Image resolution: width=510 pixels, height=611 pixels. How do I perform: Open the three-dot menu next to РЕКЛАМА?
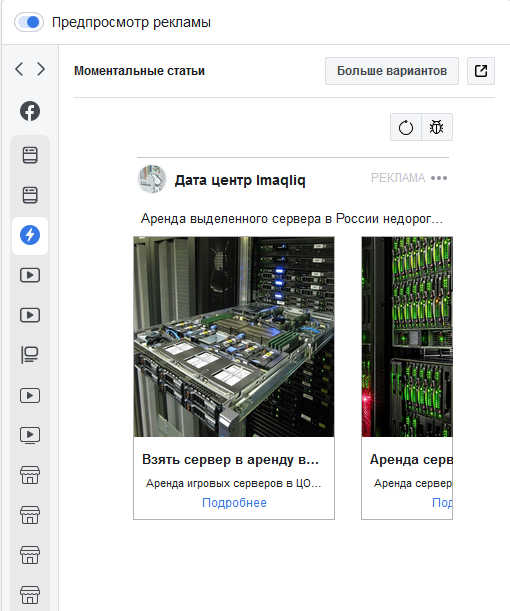pyautogui.click(x=439, y=178)
